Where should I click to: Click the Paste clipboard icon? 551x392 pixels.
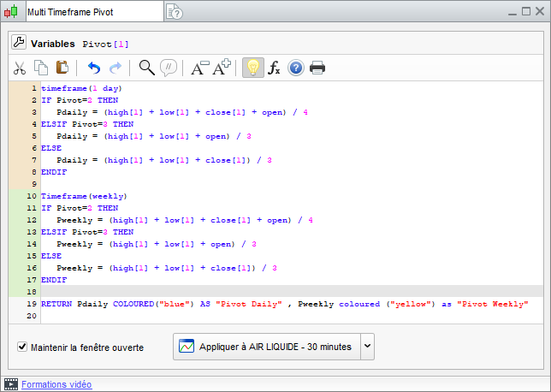[x=62, y=68]
